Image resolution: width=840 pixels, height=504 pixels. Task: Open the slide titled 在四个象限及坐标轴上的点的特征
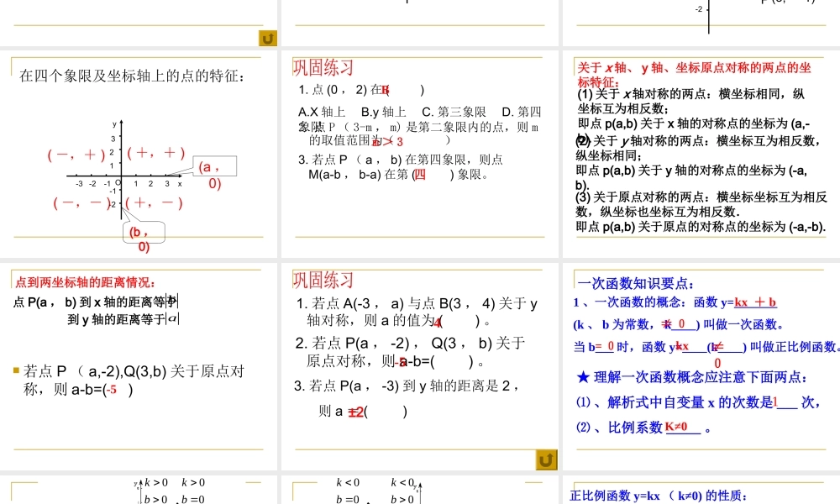(139, 155)
